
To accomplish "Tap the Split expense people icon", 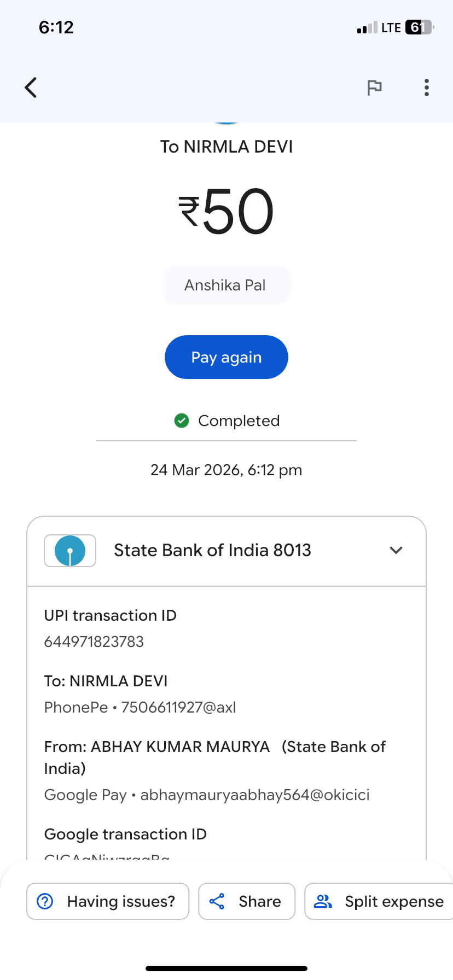I will pyautogui.click(x=323, y=901).
